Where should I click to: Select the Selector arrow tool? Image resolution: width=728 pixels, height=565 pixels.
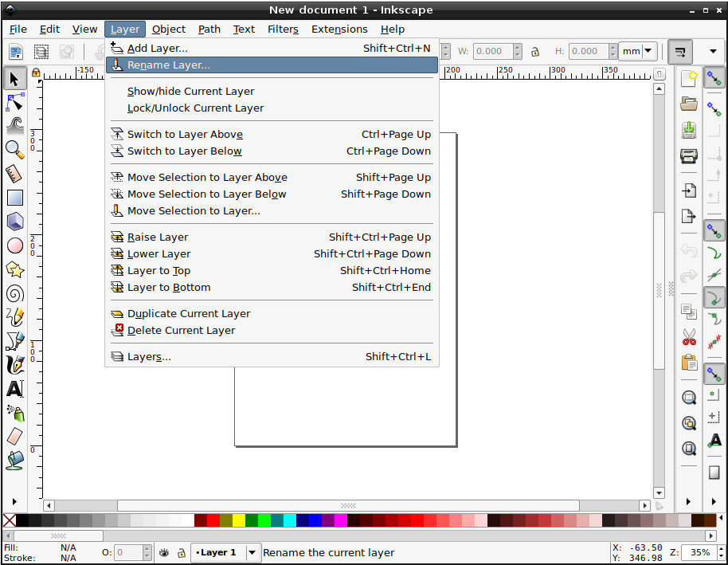[14, 79]
